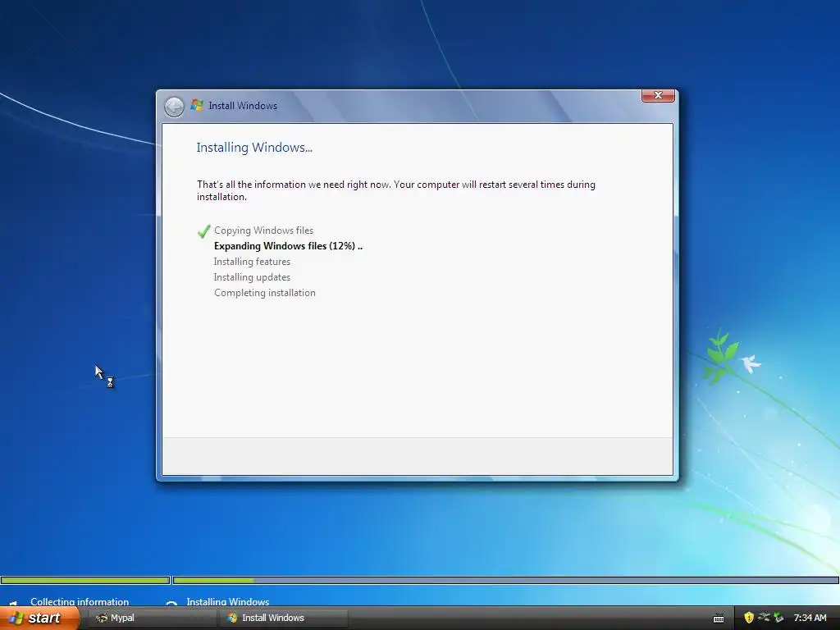
Task: Click the 'Install Windows' window title text
Action: coord(243,106)
